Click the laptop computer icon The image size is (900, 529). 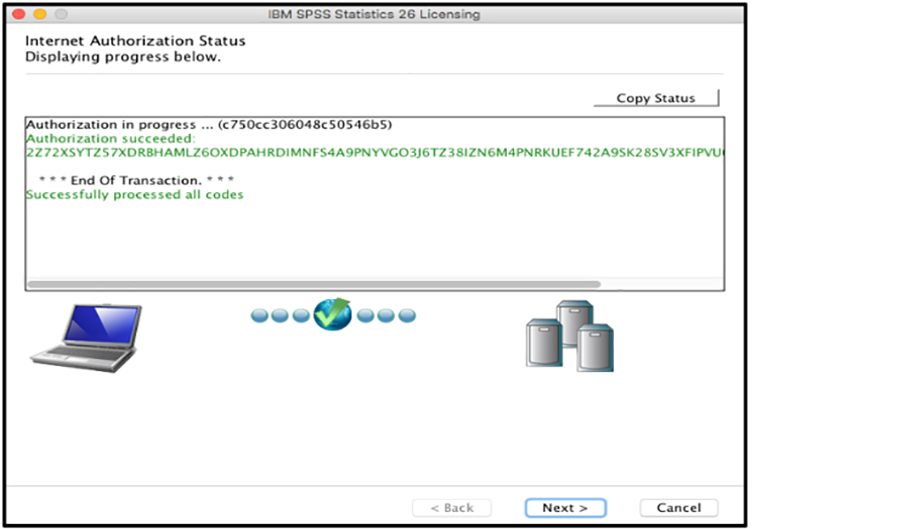coord(86,338)
